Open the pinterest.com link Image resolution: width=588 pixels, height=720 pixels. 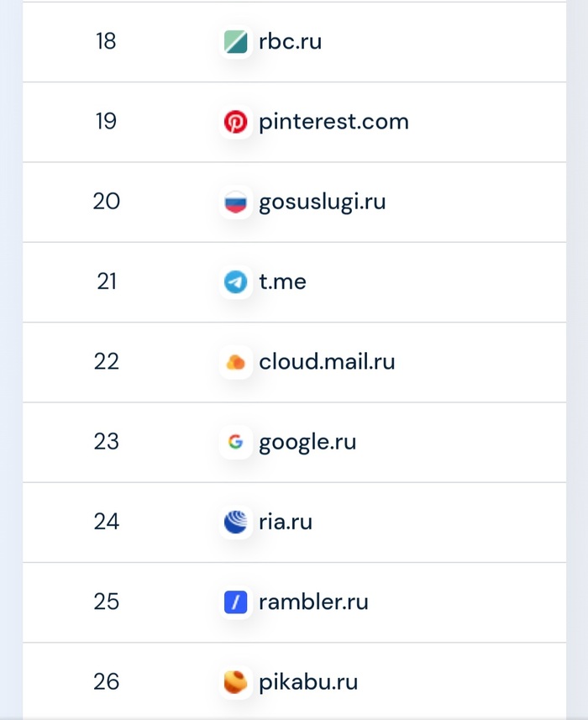click(333, 122)
